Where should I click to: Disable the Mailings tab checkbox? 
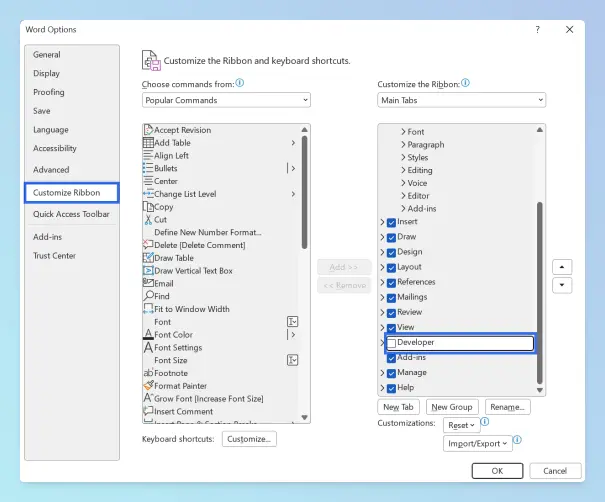point(391,298)
